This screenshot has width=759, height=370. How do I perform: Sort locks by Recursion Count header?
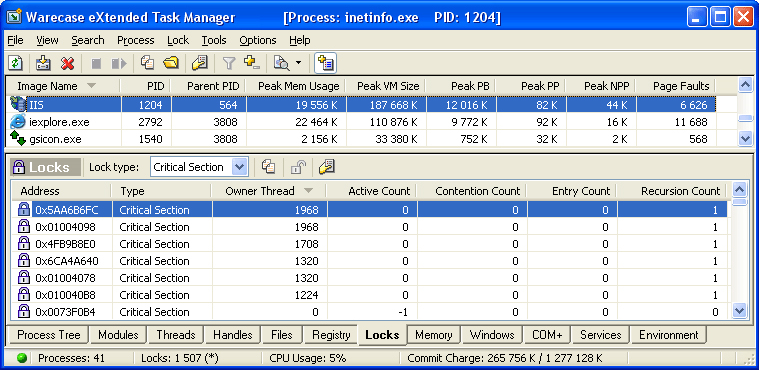(671, 191)
